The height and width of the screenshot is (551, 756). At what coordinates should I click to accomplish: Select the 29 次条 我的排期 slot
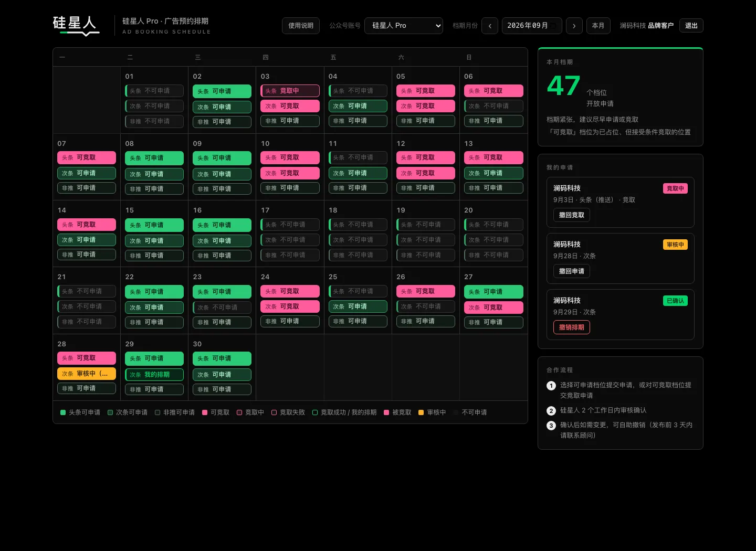(154, 375)
